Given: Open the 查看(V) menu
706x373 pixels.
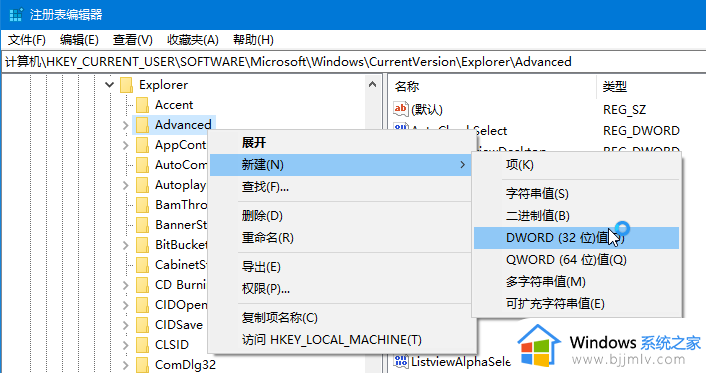Looking at the screenshot, I should (133, 40).
